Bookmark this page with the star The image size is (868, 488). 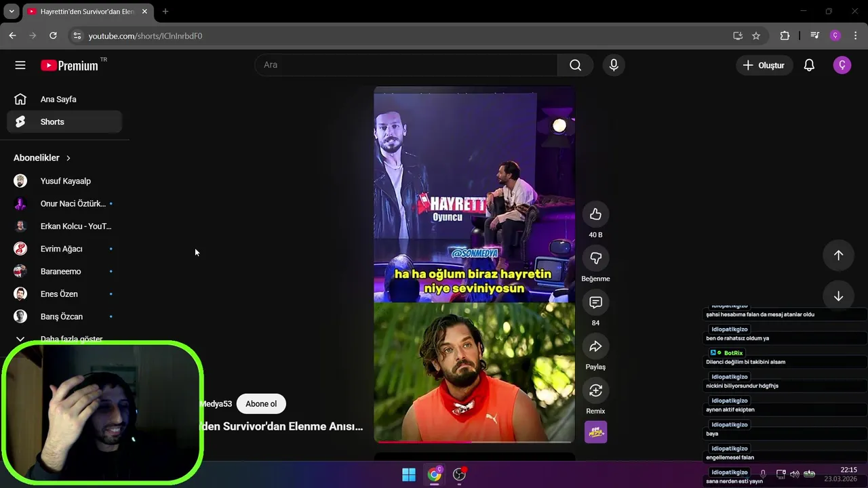click(x=756, y=35)
